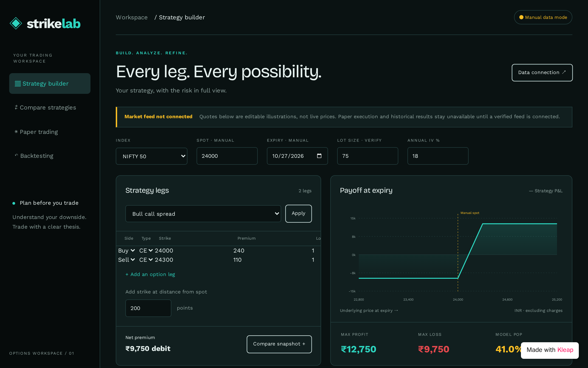This screenshot has height=368, width=588.
Task: Click the 110 premium value
Action: click(x=237, y=260)
